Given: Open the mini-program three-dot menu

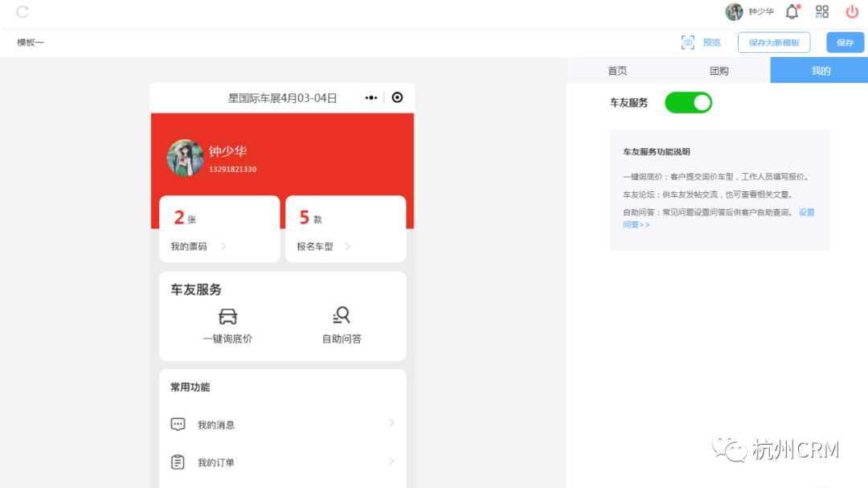Looking at the screenshot, I should pyautogui.click(x=371, y=98).
